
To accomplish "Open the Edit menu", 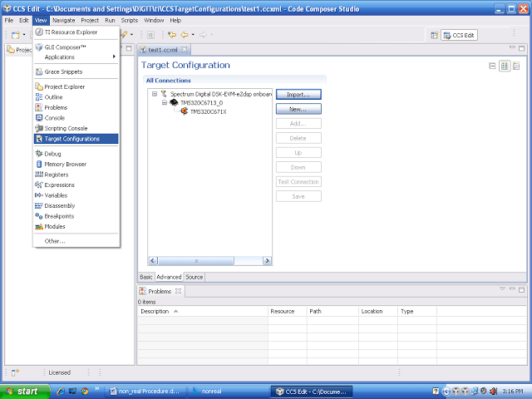I will coord(24,20).
